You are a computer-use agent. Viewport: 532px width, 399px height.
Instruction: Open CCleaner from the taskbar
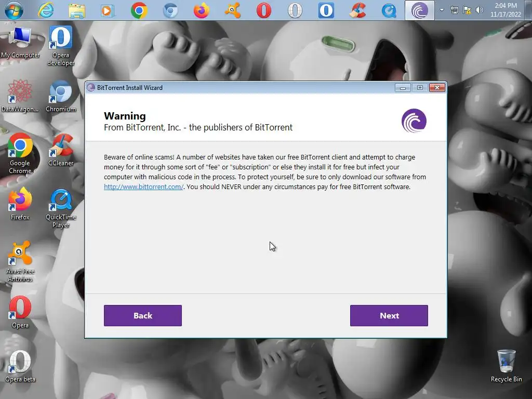(357, 10)
